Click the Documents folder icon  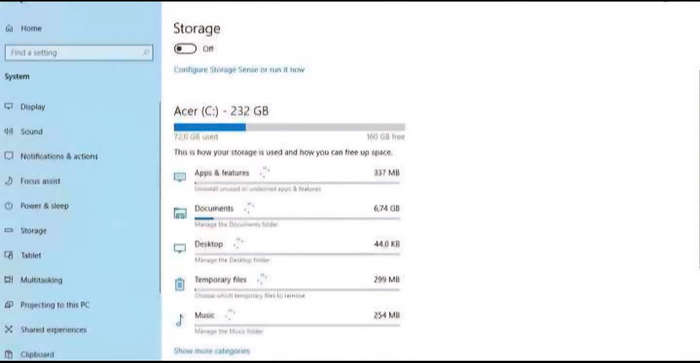click(x=180, y=213)
